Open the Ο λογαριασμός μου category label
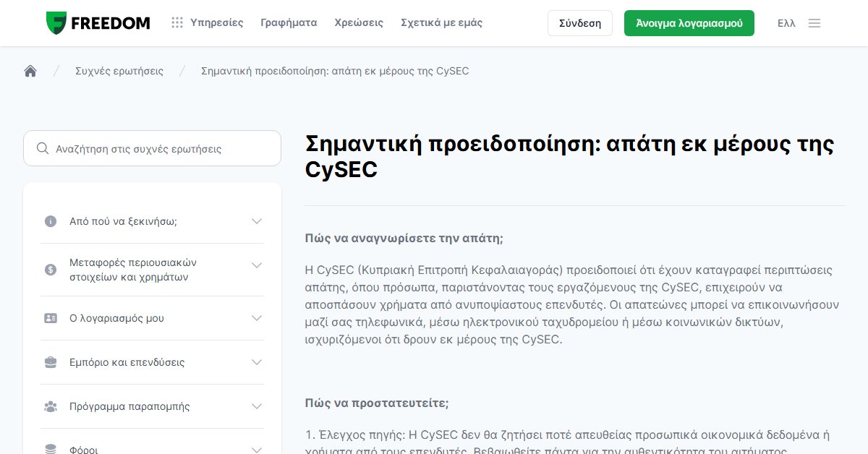This screenshot has width=868, height=454. (x=116, y=318)
